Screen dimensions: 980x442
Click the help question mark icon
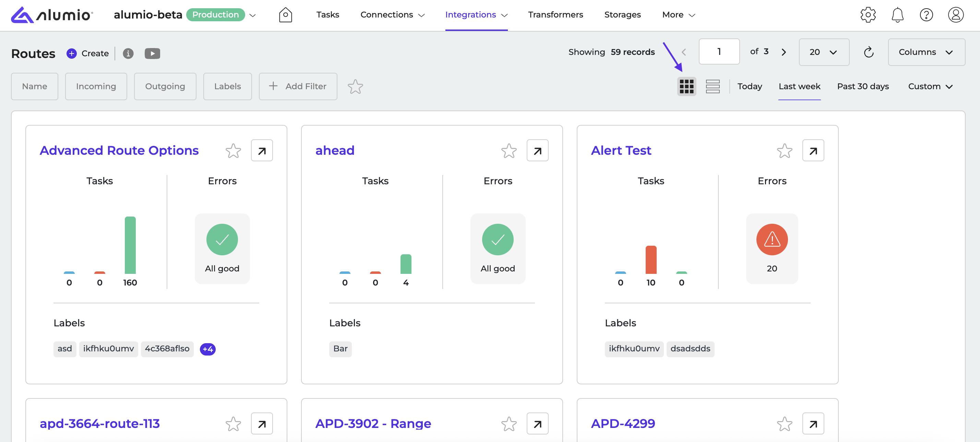(x=926, y=15)
